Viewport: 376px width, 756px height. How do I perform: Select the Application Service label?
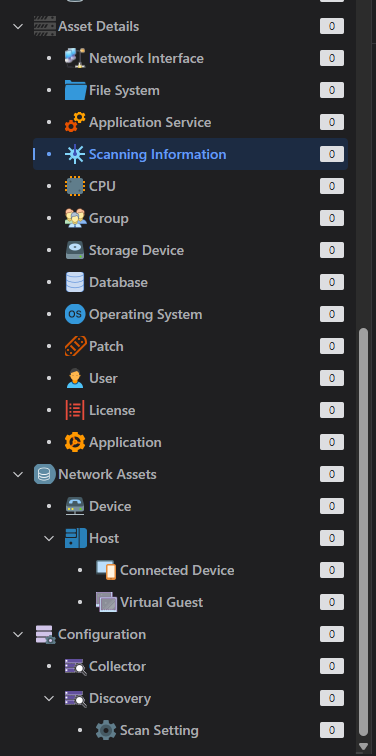[150, 122]
